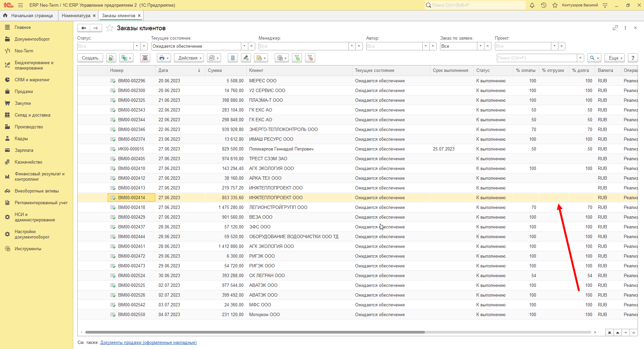Click the green pencil with clock icon
Screen dimensions: 644x349
click(246, 58)
